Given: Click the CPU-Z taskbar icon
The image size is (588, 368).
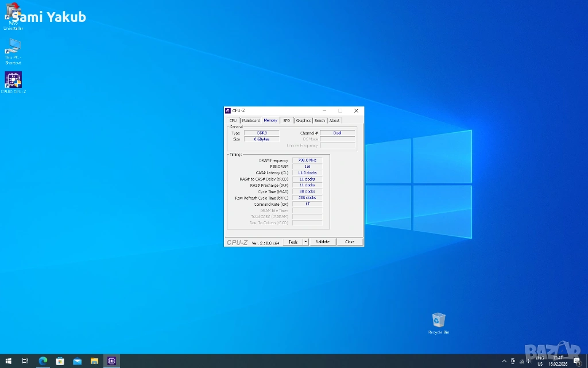Looking at the screenshot, I should pyautogui.click(x=111, y=361).
